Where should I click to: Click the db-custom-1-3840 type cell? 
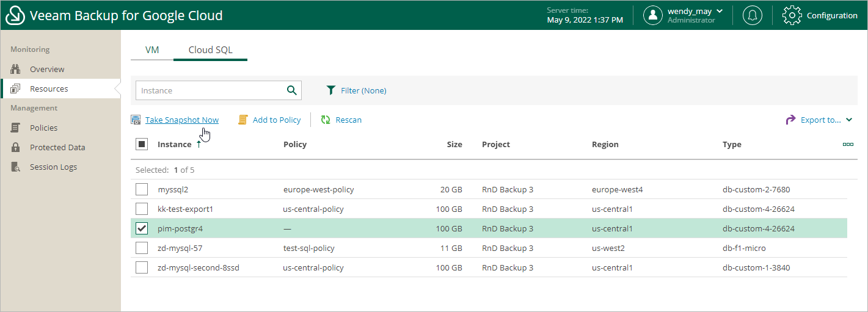(x=756, y=267)
